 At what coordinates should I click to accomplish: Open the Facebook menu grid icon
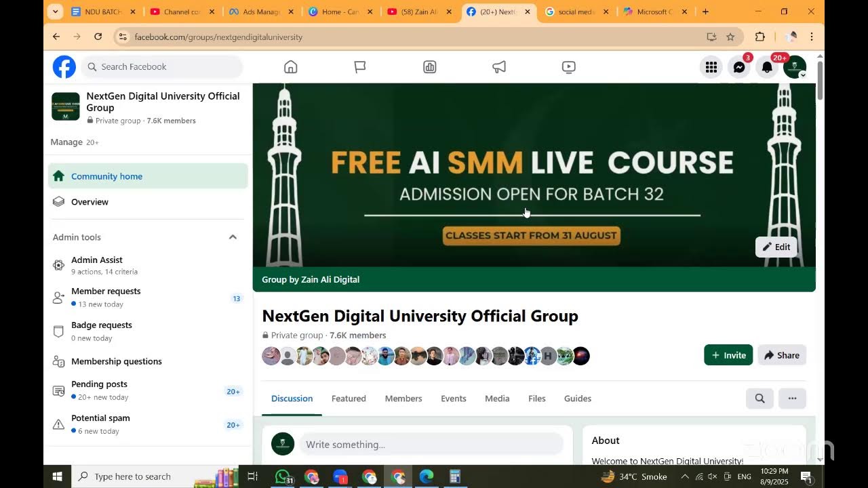[x=711, y=67]
